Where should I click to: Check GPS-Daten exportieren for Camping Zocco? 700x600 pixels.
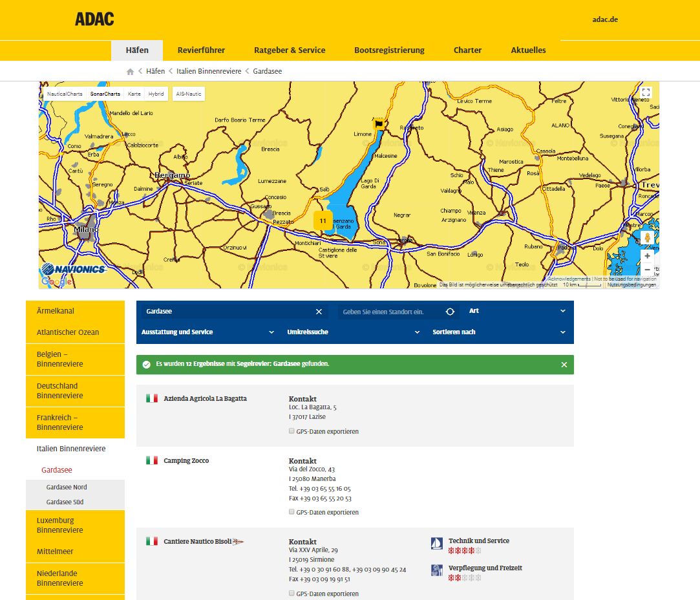(x=292, y=512)
